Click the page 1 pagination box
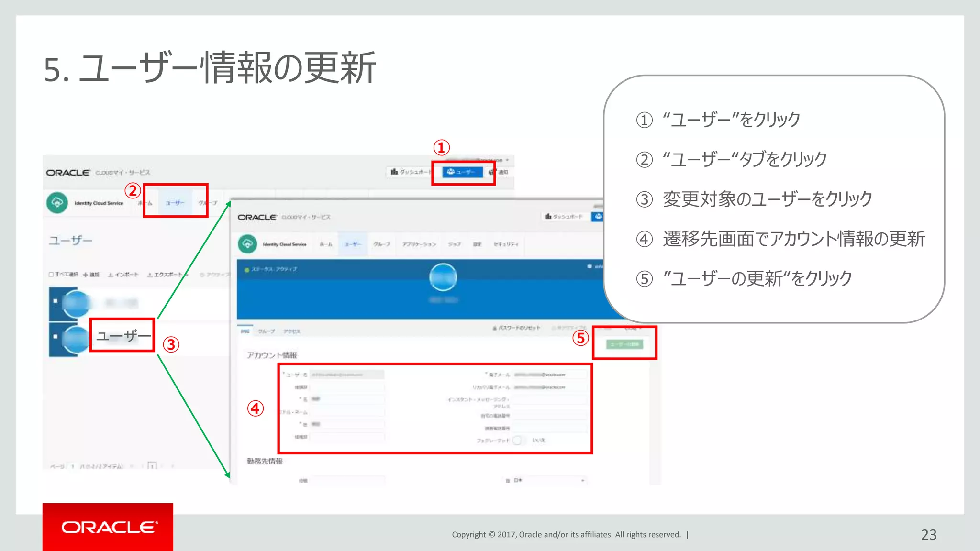Screen dimensions: 980x551 point(152,465)
